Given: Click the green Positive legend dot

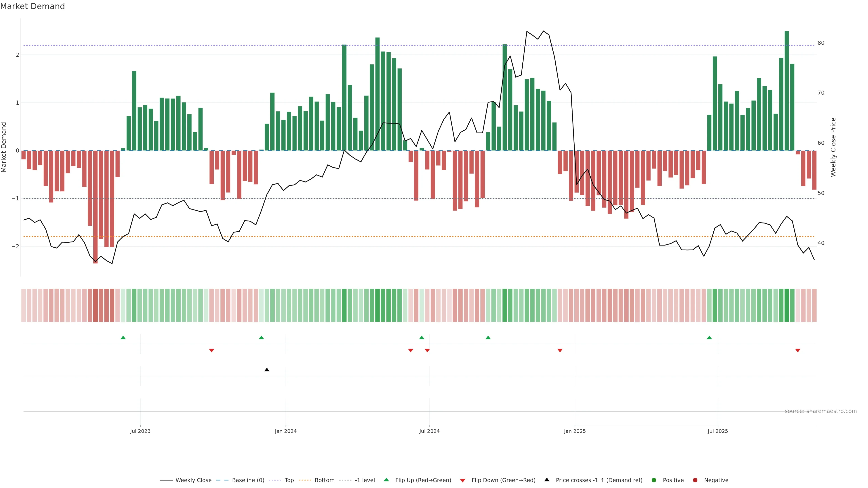Looking at the screenshot, I should [654, 480].
